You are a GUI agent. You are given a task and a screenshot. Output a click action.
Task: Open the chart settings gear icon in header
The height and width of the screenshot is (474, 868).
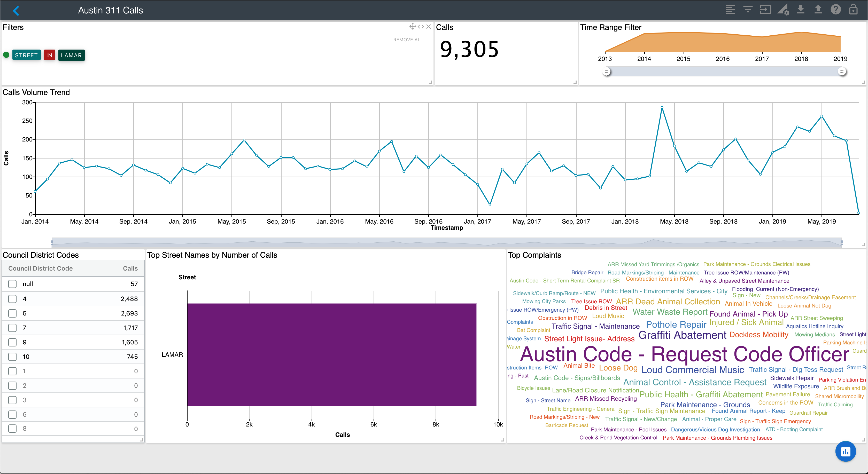pyautogui.click(x=783, y=10)
